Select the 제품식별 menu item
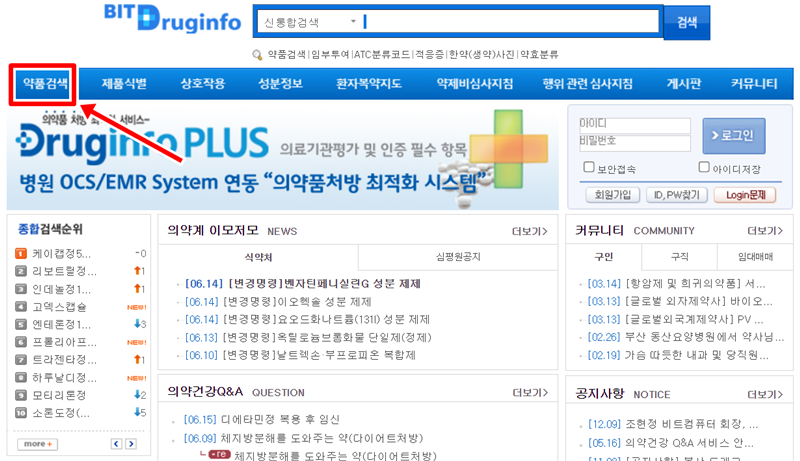Screen dimensions: 800x461 [x=124, y=84]
